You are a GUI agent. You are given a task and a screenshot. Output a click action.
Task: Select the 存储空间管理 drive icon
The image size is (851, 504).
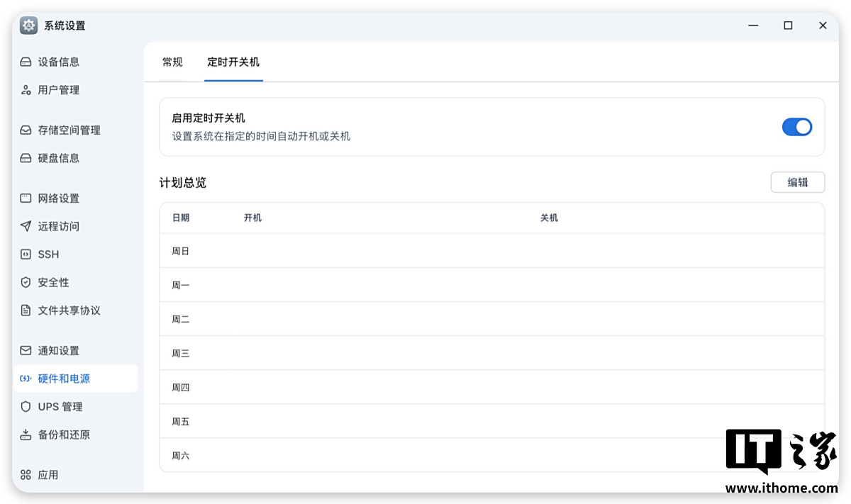coord(26,130)
